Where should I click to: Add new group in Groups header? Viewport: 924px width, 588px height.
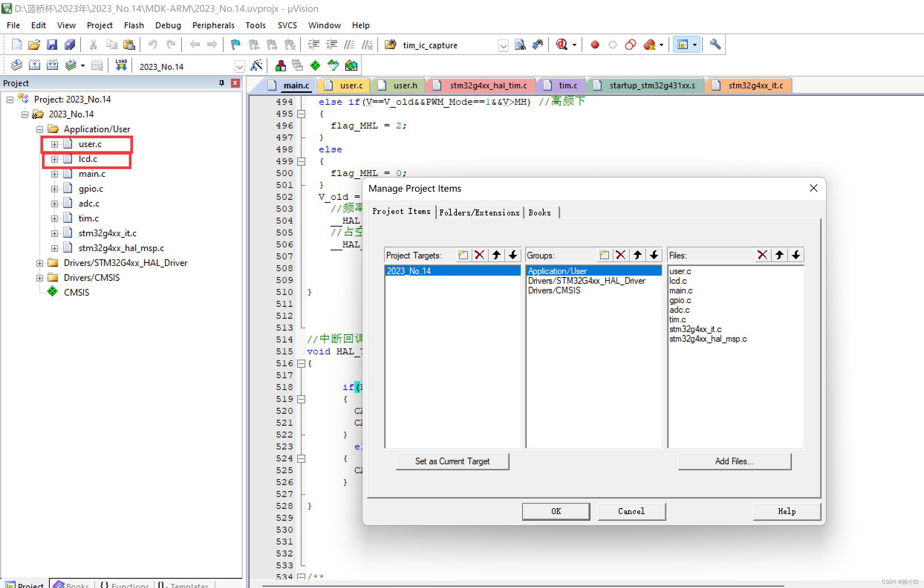coord(604,255)
